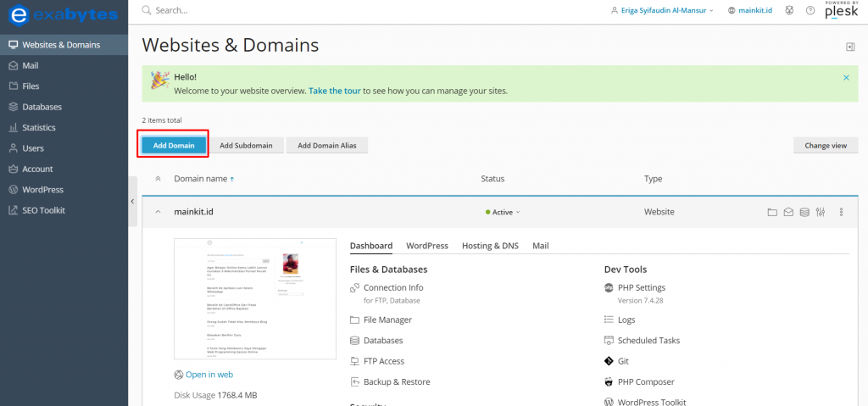Open PHP Settings

642,287
